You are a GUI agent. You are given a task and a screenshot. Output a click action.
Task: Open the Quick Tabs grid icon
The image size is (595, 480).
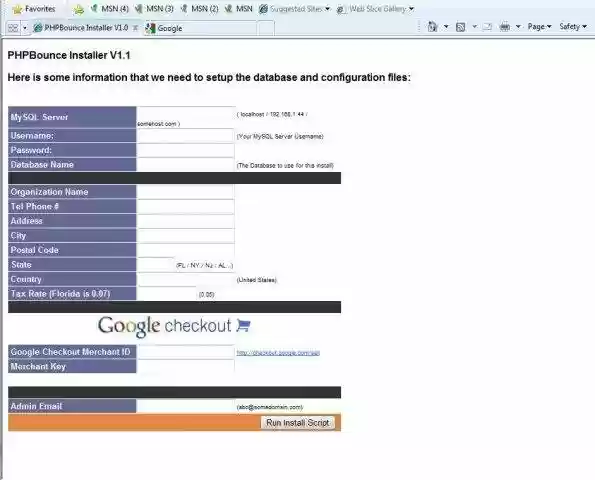pyautogui.click(x=13, y=28)
